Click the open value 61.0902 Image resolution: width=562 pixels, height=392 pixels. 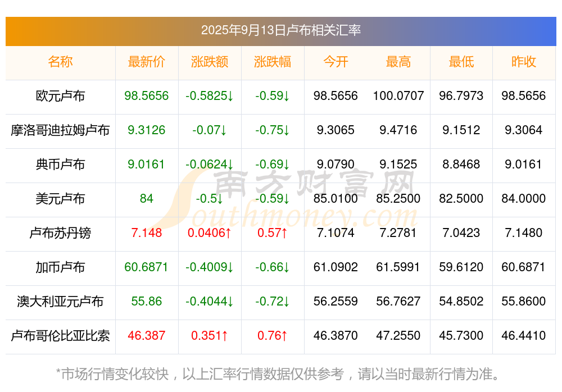[336, 267]
